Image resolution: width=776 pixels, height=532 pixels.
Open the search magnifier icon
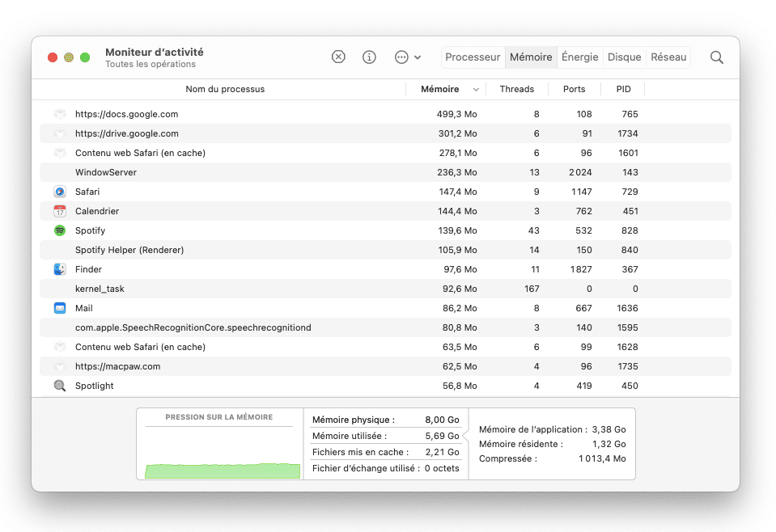click(717, 57)
